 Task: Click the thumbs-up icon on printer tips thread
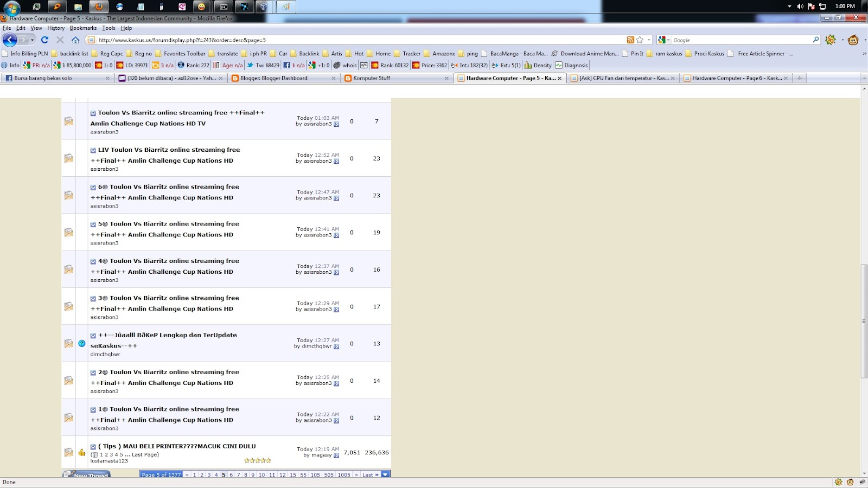(x=81, y=452)
